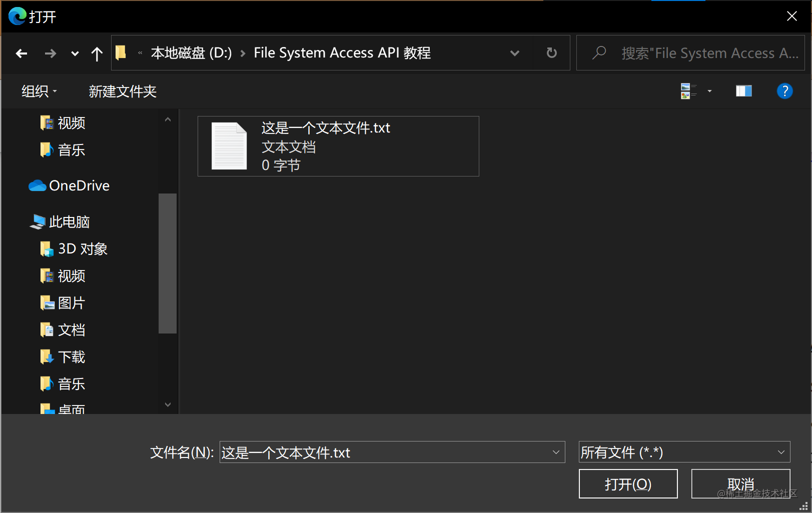Click the Edge logo in the title bar
Image resolution: width=812 pixels, height=513 pixels.
click(x=17, y=16)
